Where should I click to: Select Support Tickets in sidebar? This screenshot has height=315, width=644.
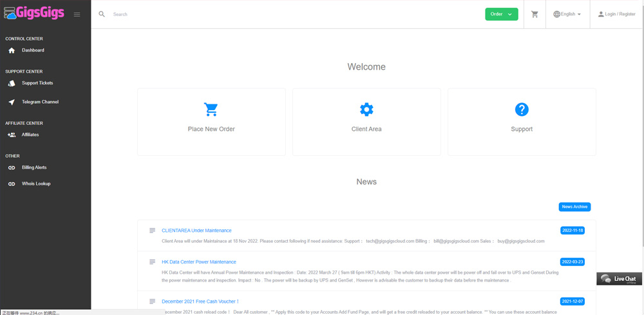[x=37, y=83]
